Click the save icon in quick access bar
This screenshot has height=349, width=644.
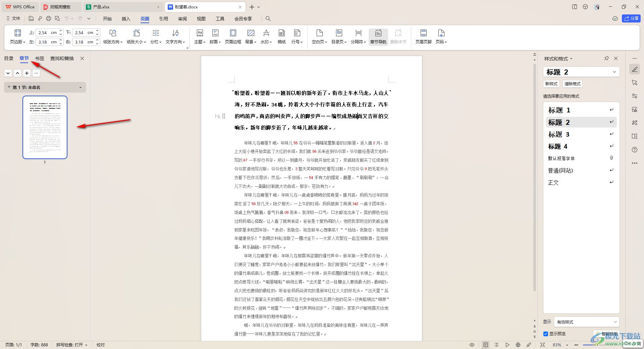pos(31,19)
